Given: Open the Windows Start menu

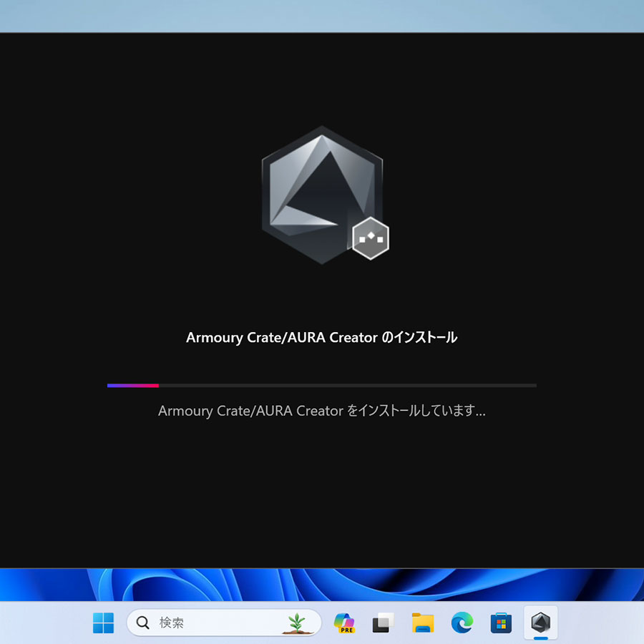Looking at the screenshot, I should 103,623.
